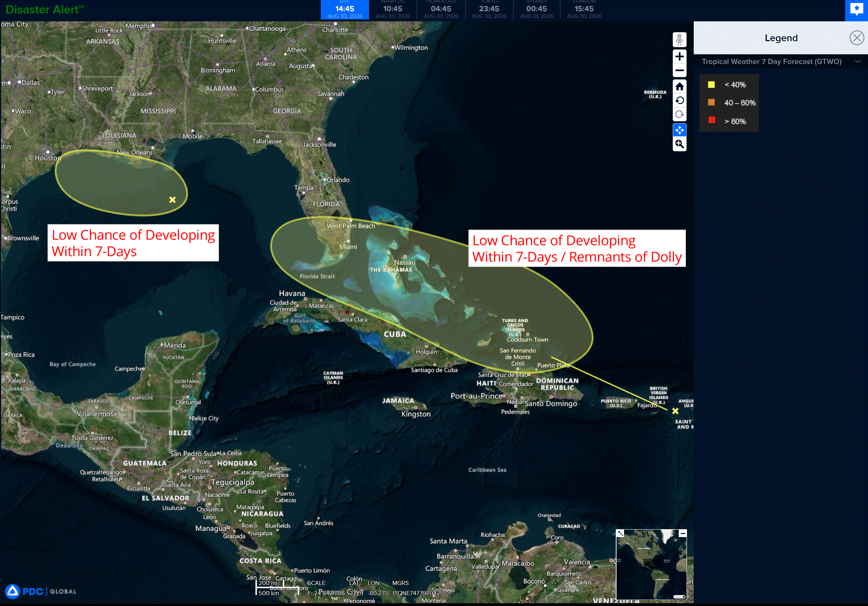The width and height of the screenshot is (868, 606).
Task: Select the Honolulu 04:45 clock tile
Action: point(441,10)
